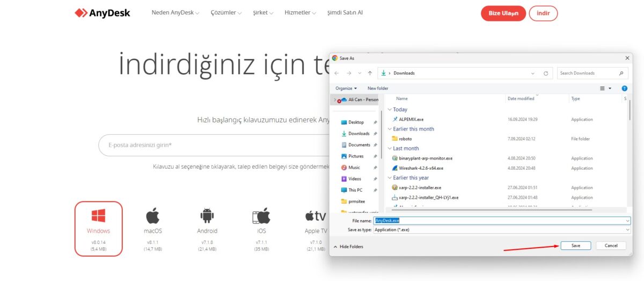Select the iOS platform icon
This screenshot has height=281, width=644.
261,216
